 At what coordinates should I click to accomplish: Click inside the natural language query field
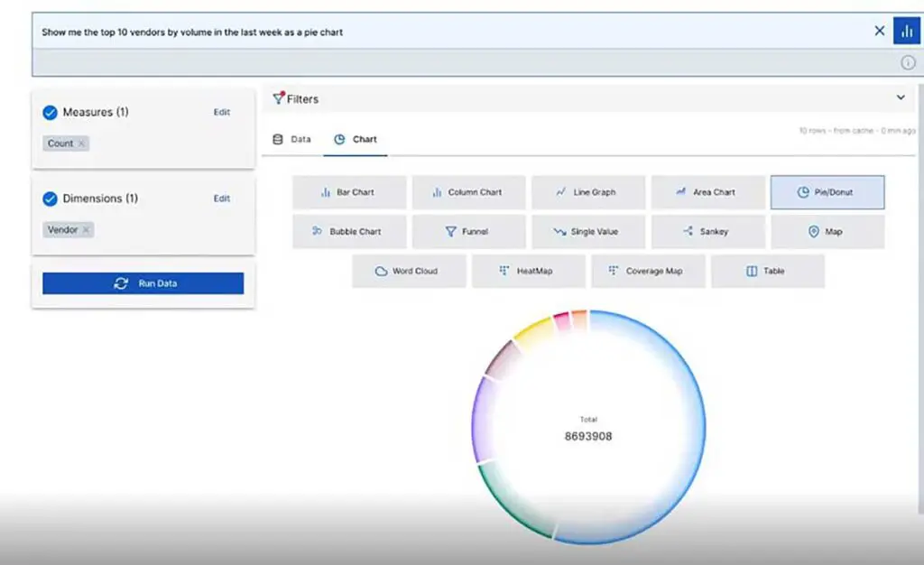click(x=361, y=30)
